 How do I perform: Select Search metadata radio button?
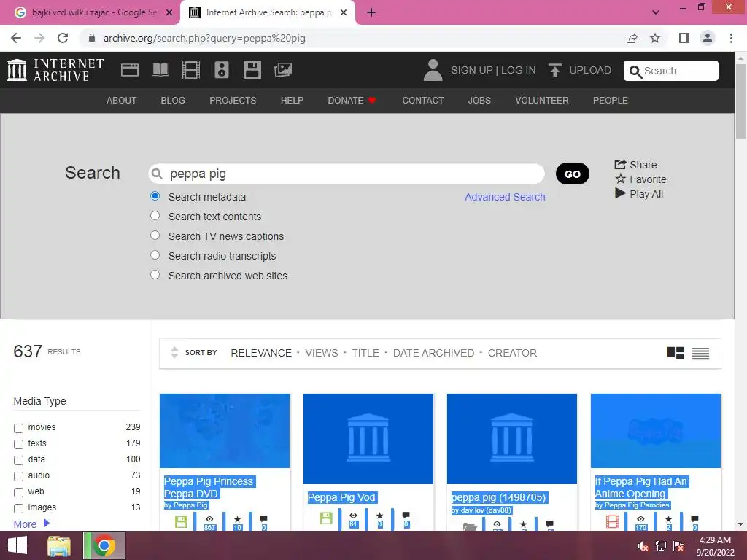click(155, 195)
